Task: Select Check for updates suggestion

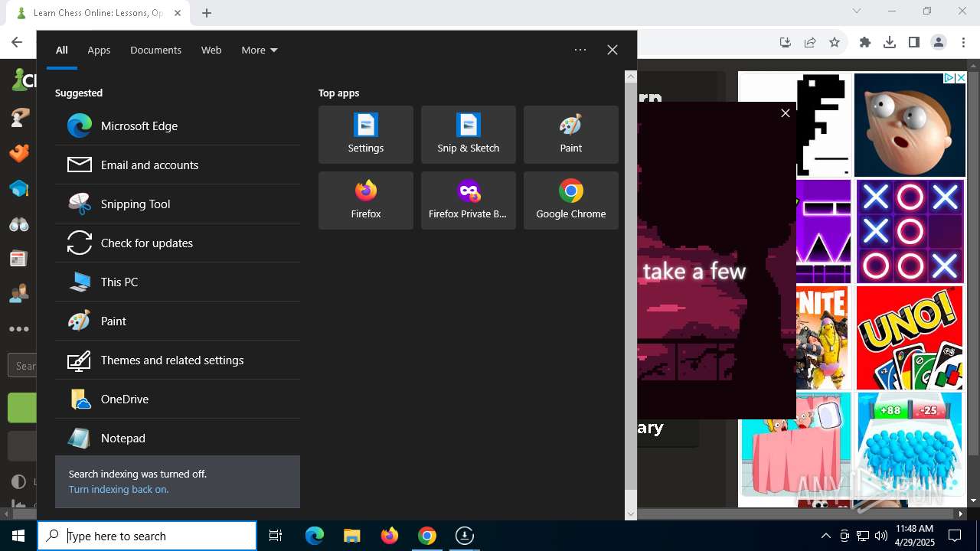Action: click(178, 243)
